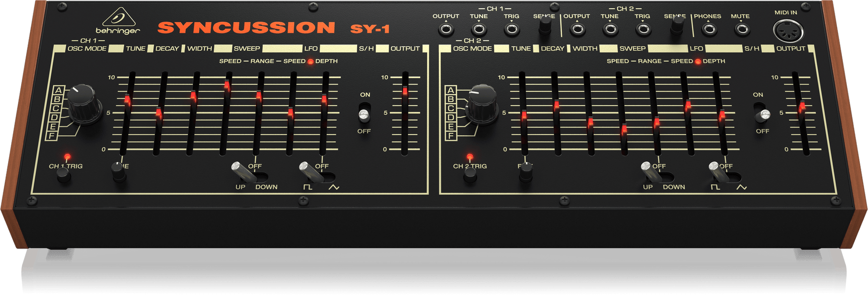Flip the CH 2 LFO waveform switch
868x295 pixels.
719,172
